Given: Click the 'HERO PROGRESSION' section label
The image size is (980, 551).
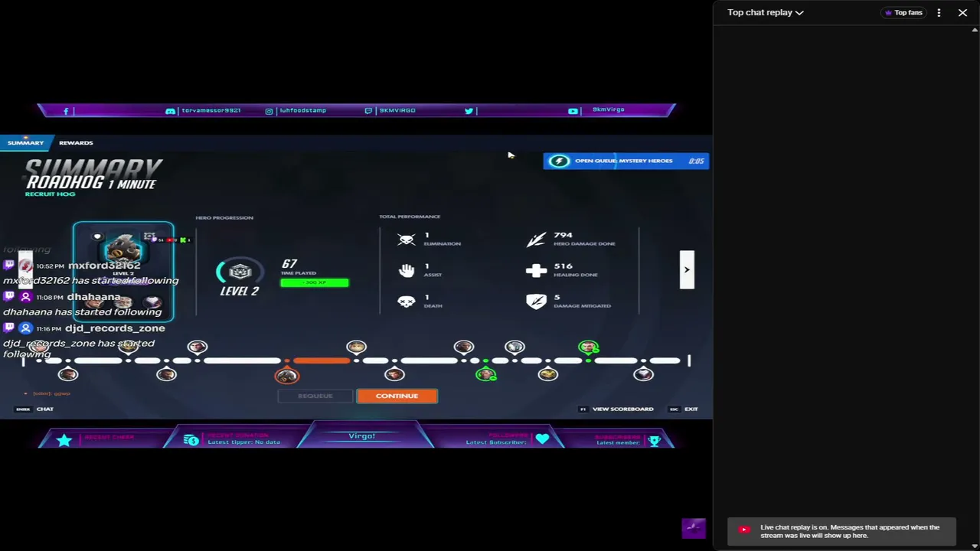Looking at the screenshot, I should pyautogui.click(x=224, y=218).
